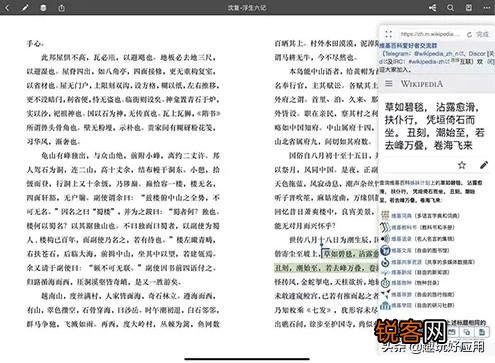Click the Wikipedia URL address field
This screenshot has height=363, width=495.
[430, 34]
